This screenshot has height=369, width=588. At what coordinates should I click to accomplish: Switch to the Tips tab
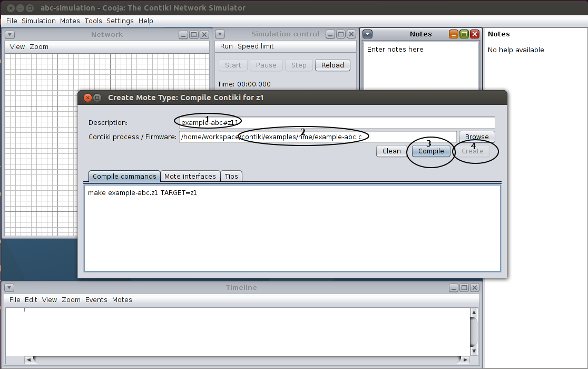[231, 176]
